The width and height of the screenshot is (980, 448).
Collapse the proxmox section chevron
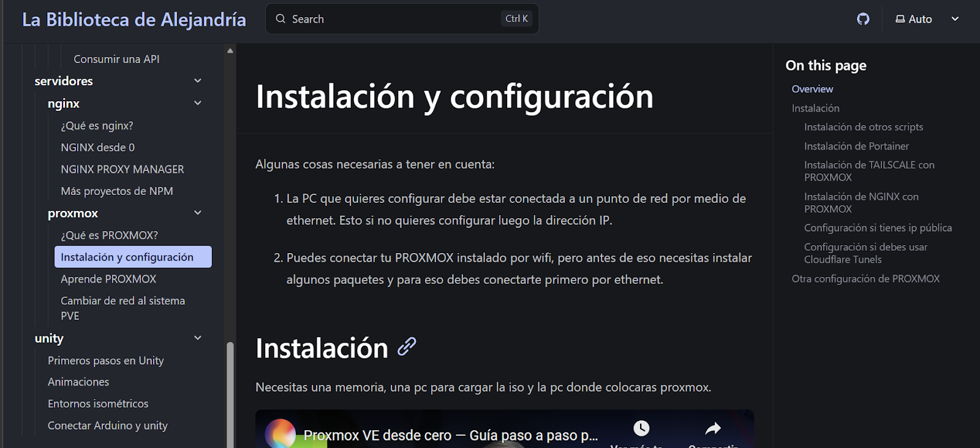tap(198, 213)
